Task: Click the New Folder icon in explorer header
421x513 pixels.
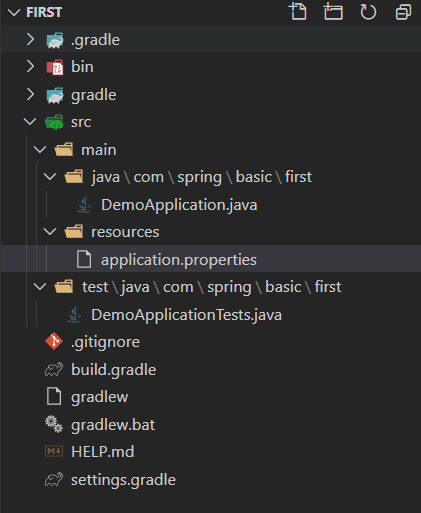Action: pos(333,12)
